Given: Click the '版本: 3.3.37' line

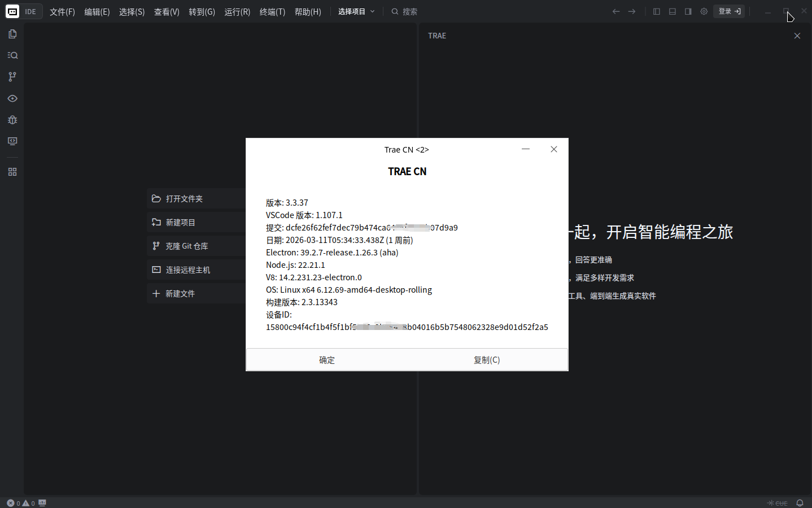Looking at the screenshot, I should [287, 203].
